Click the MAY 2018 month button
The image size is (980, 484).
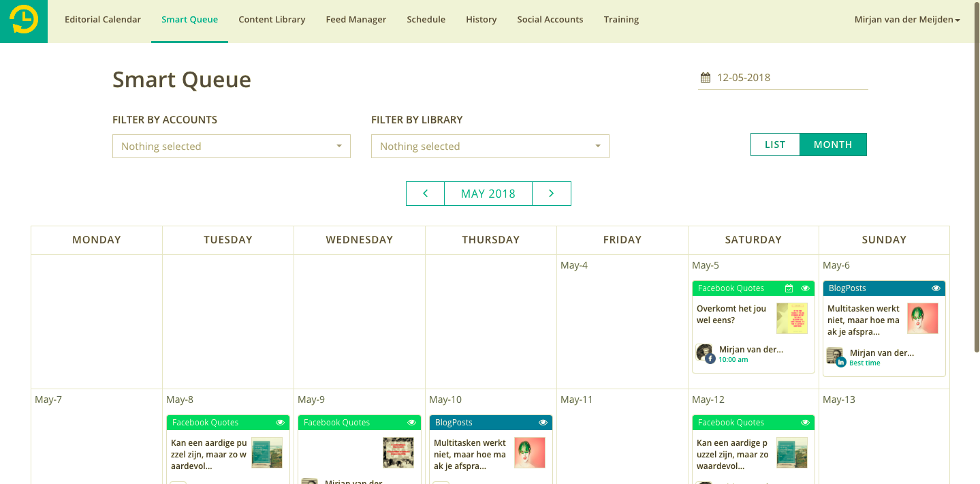pyautogui.click(x=488, y=194)
